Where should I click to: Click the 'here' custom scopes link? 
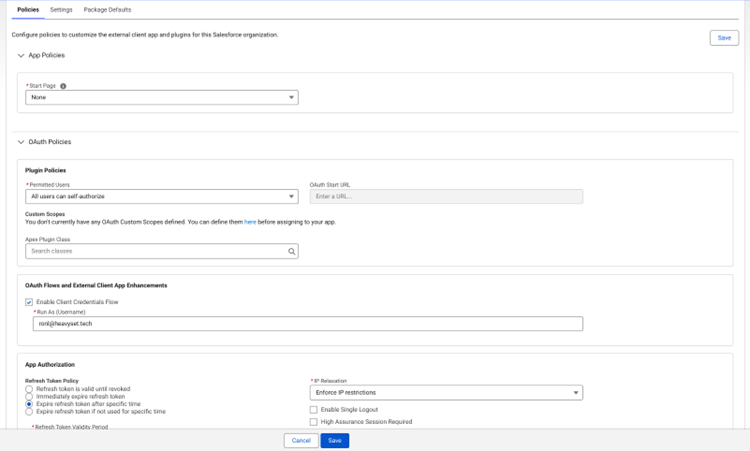pos(250,222)
